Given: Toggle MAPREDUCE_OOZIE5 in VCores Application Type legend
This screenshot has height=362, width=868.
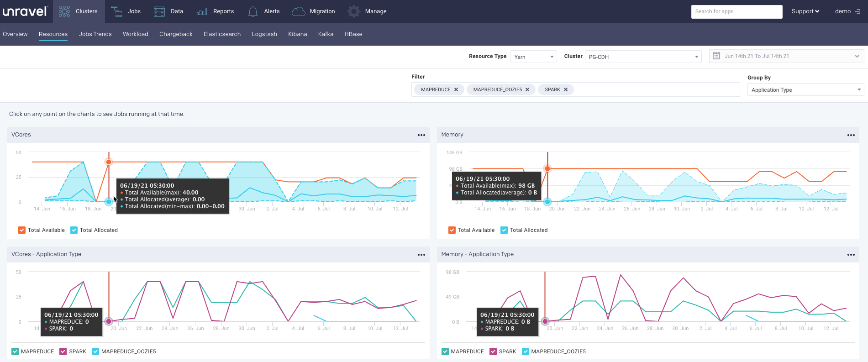Looking at the screenshot, I should coord(95,352).
